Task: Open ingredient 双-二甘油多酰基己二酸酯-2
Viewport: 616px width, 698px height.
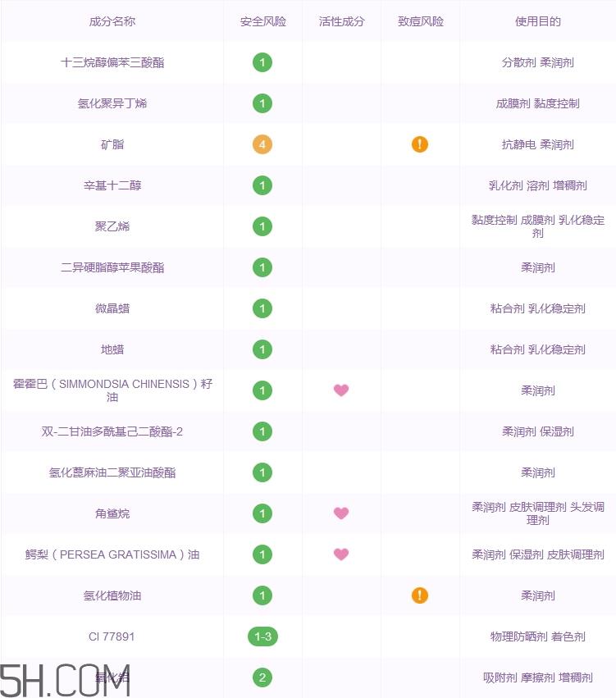Action: point(112,431)
